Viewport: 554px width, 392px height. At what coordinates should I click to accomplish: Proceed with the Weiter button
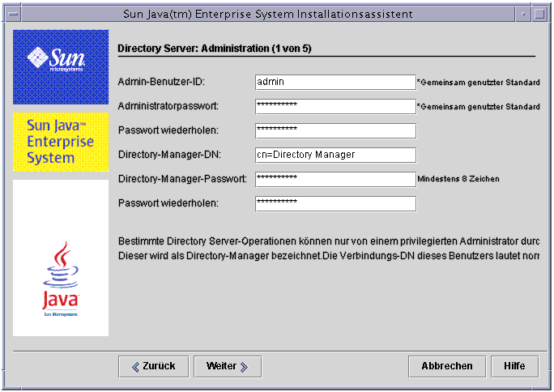(228, 367)
